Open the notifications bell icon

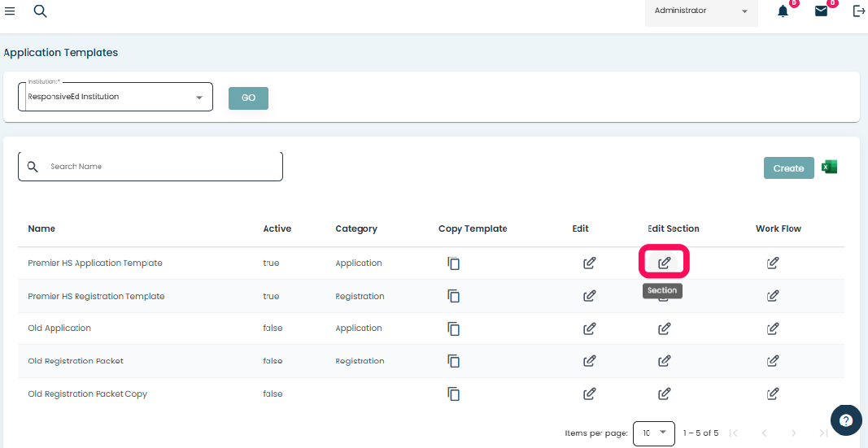(x=783, y=11)
